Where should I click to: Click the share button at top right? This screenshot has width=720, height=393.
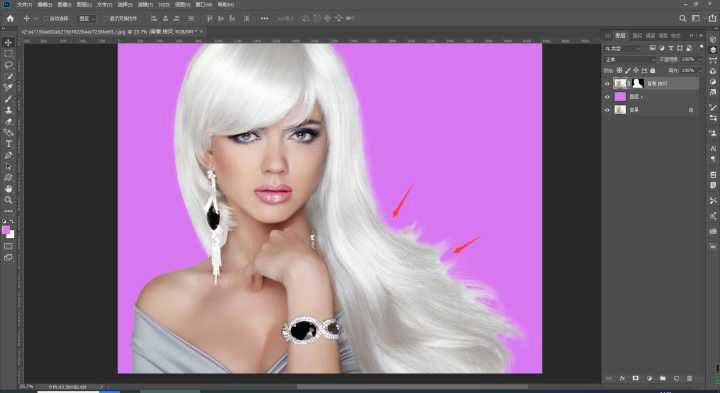(712, 18)
